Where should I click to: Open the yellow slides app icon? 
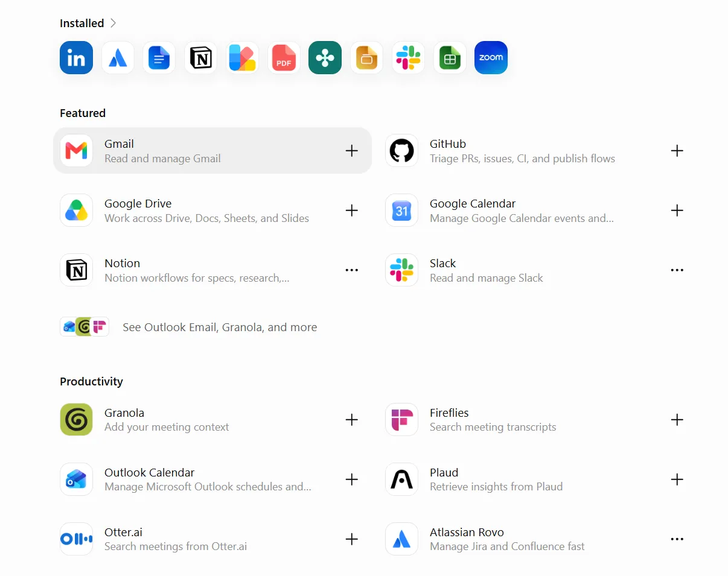(x=366, y=58)
